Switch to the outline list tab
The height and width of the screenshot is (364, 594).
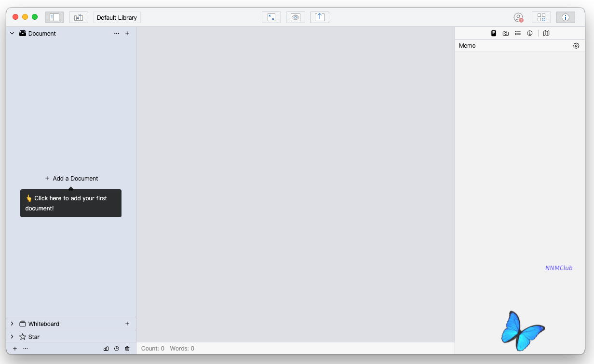[x=517, y=33]
